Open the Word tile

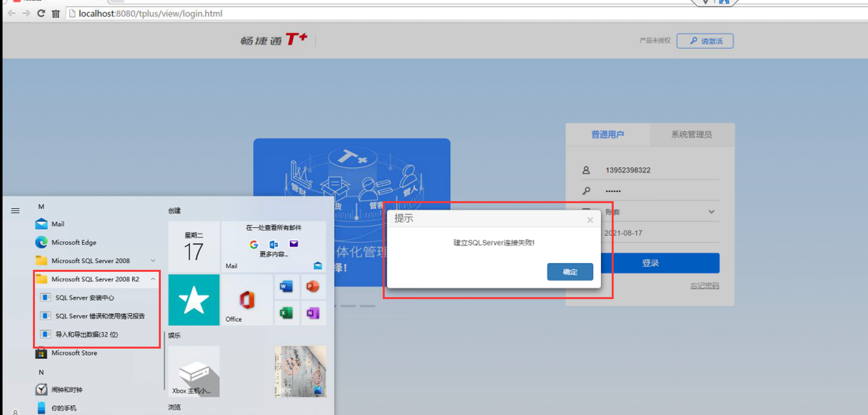[286, 287]
